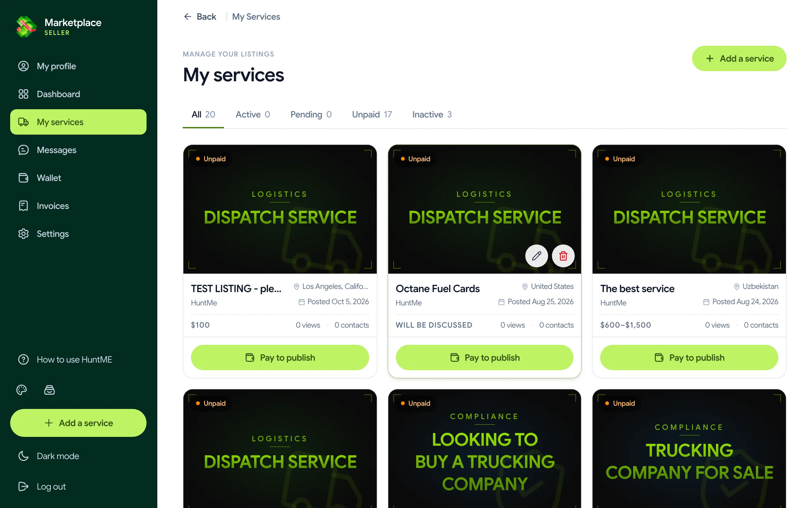Screen dimensions: 812x508
Task: Open Trucking Company For Sale card
Action: (689, 449)
